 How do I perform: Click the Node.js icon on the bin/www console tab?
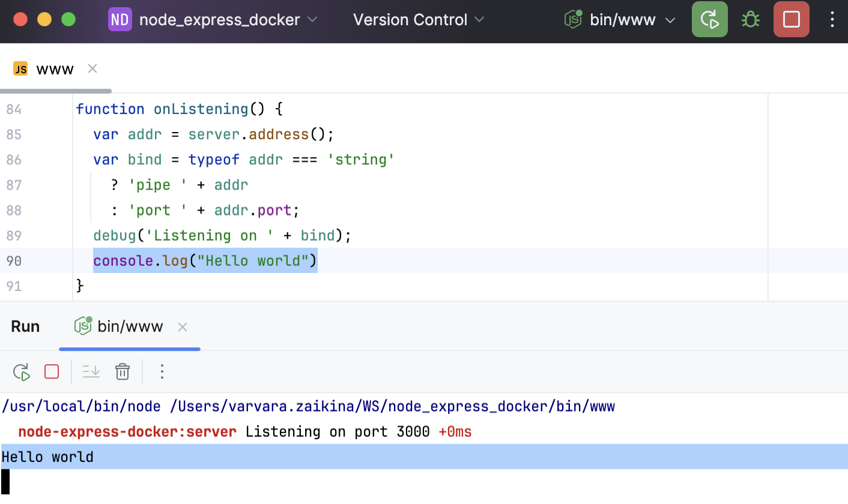[x=83, y=326]
